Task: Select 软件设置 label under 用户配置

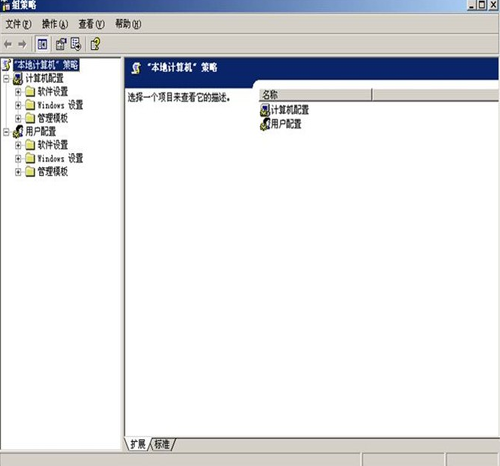Action: click(x=53, y=145)
